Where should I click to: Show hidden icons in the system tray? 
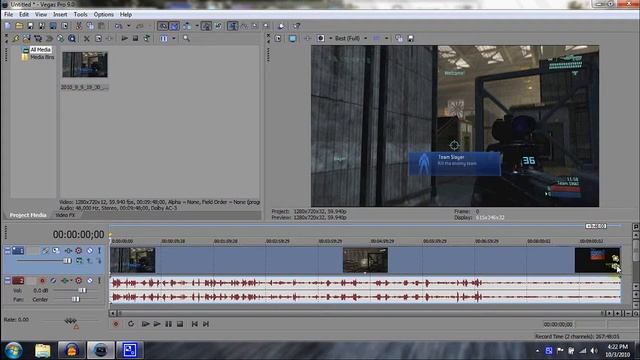point(538,350)
